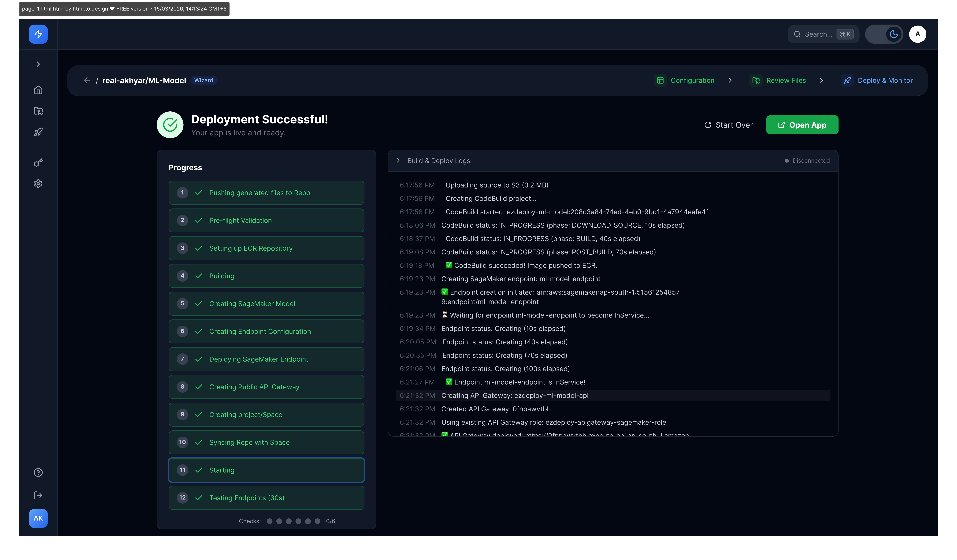
Task: Log out using the sign-out icon
Action: pos(38,495)
